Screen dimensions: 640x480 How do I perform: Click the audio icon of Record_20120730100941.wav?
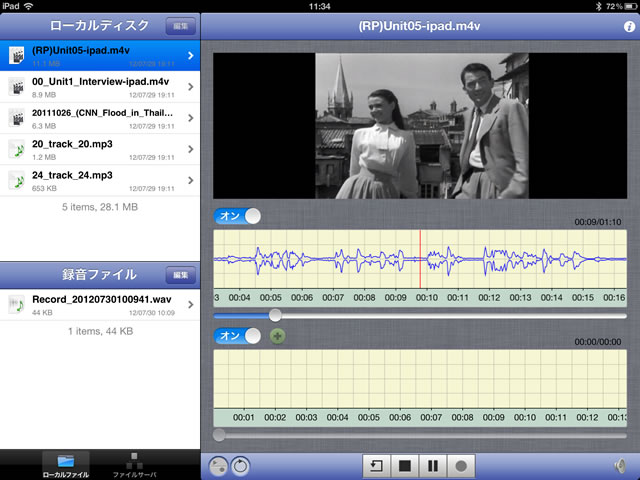click(16, 305)
